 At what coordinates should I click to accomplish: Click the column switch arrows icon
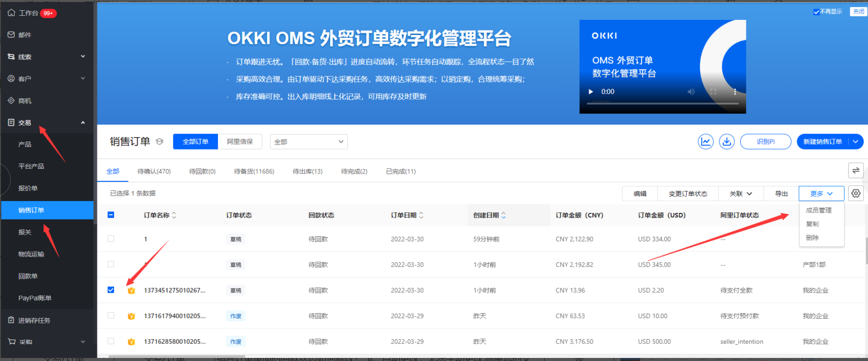856,171
